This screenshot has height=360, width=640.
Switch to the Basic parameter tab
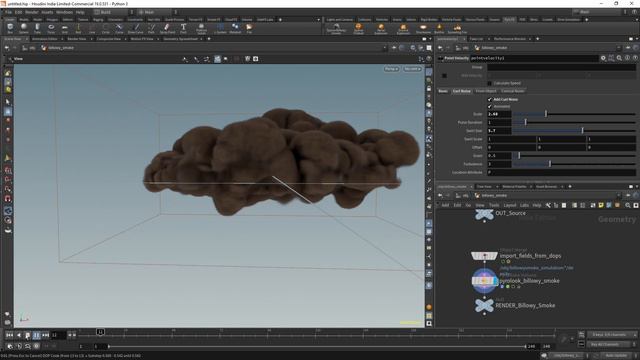pyautogui.click(x=443, y=91)
